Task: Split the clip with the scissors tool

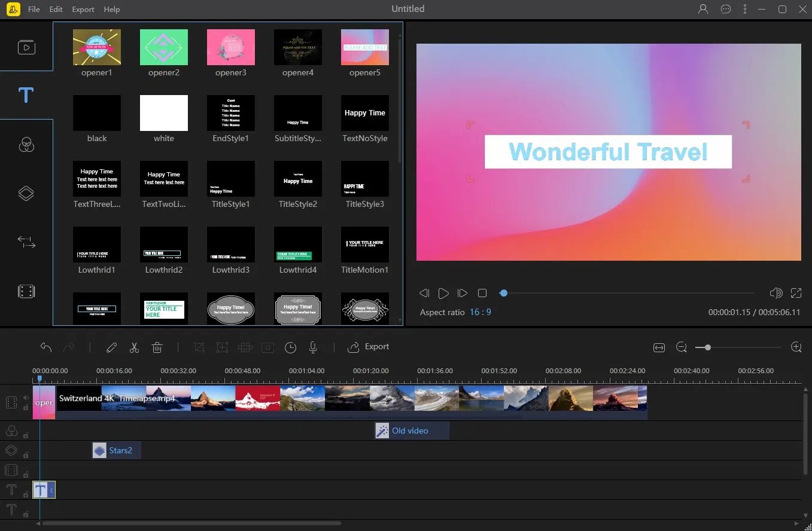Action: coord(134,347)
